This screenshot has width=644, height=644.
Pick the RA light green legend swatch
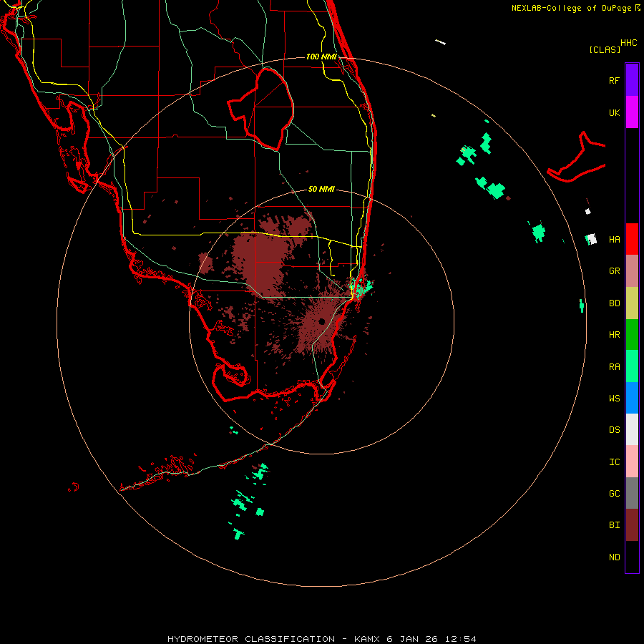pyautogui.click(x=632, y=366)
